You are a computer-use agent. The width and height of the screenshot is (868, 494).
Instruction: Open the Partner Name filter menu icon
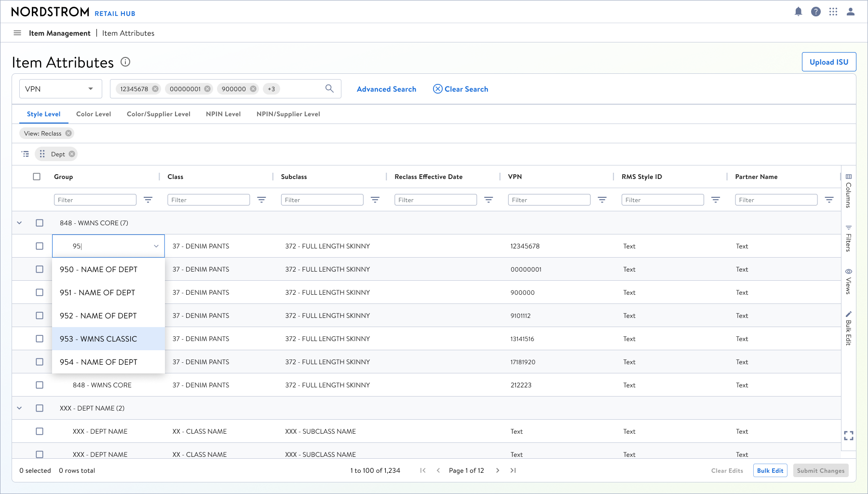[829, 200]
